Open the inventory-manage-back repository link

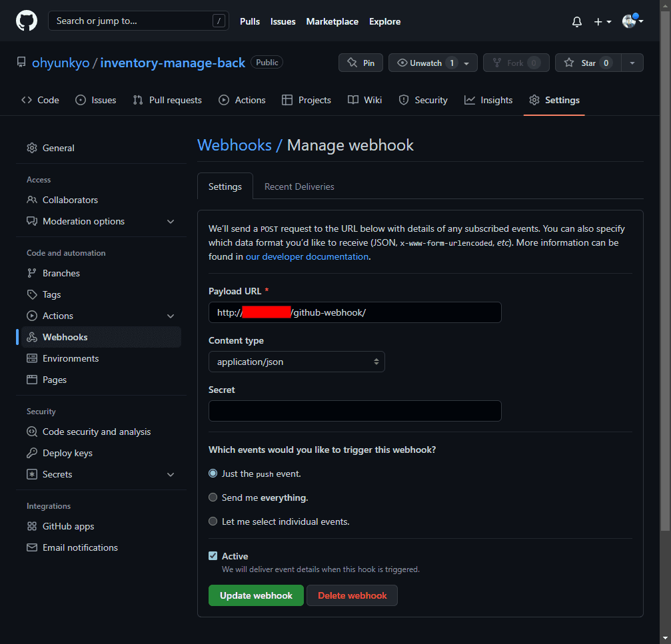[173, 63]
